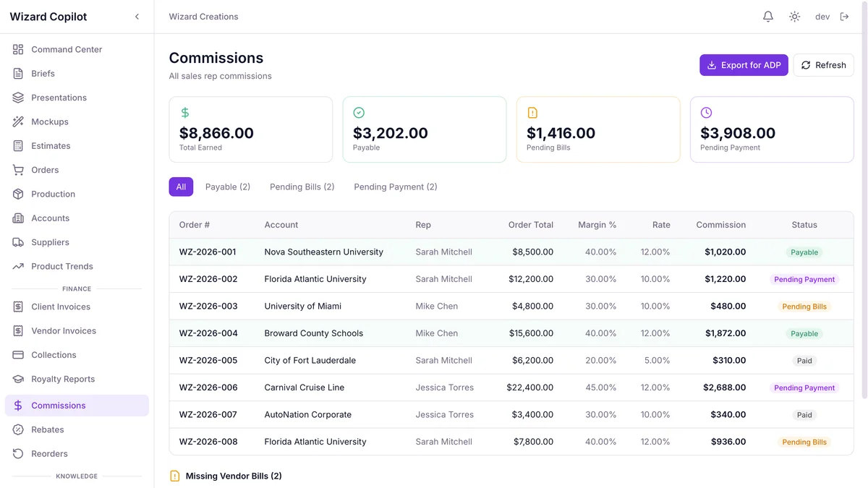Select the $2,688.00 commission amount
Viewport: 868px width, 488px height.
[x=724, y=388]
